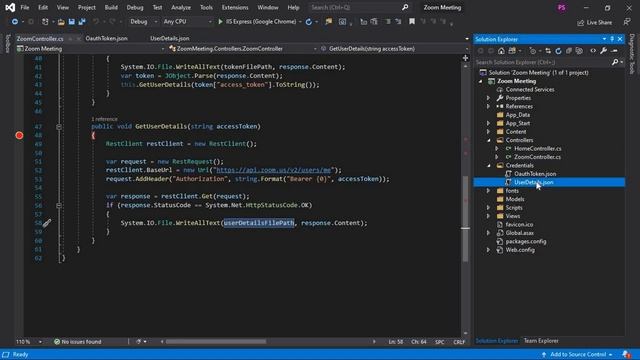Click the Pending Changes Filter clock icon
This screenshot has width=640, height=360.
coord(533,51)
